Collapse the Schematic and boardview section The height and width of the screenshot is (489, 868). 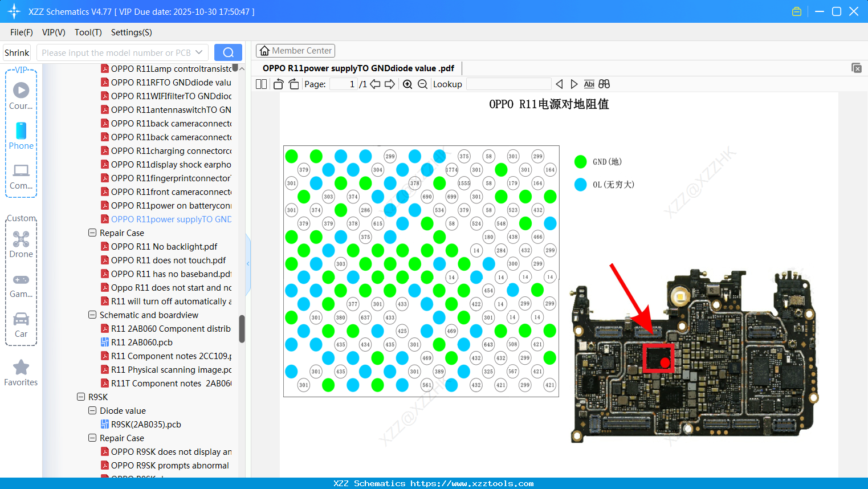(92, 315)
